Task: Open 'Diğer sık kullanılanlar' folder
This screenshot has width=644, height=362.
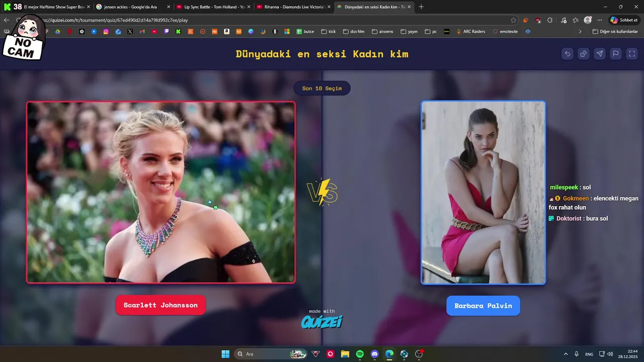Action: click(615, 31)
